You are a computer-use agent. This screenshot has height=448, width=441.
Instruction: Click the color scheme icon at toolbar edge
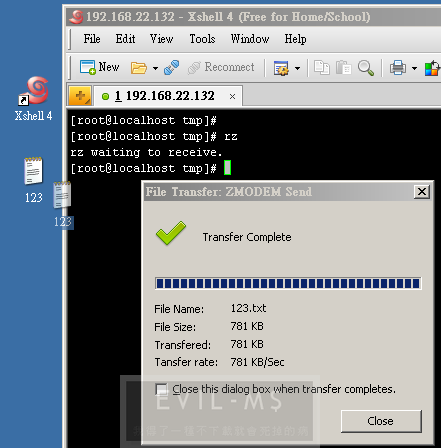(432, 68)
